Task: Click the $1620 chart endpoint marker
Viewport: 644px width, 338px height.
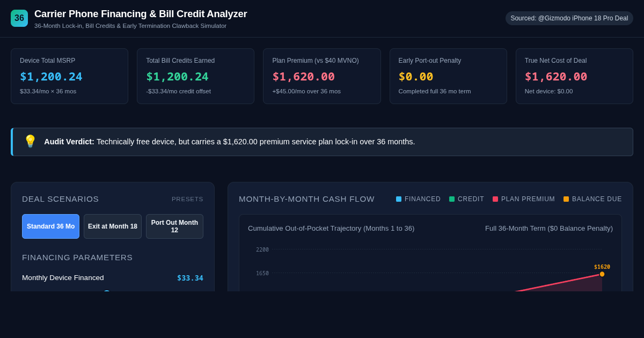Action: click(602, 274)
